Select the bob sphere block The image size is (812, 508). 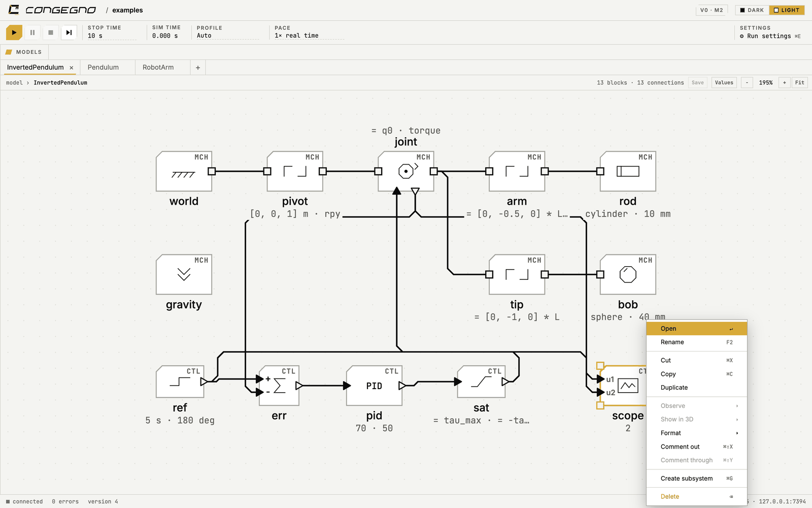point(628,275)
